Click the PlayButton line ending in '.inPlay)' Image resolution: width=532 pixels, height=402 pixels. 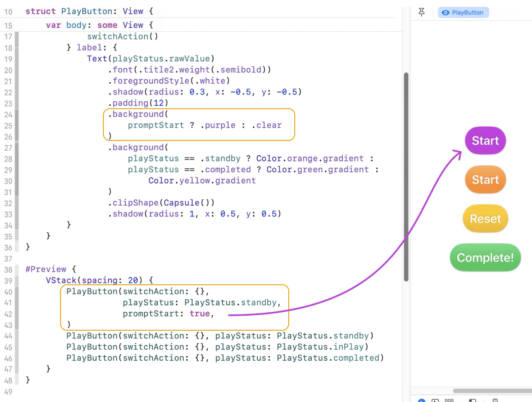(x=218, y=347)
